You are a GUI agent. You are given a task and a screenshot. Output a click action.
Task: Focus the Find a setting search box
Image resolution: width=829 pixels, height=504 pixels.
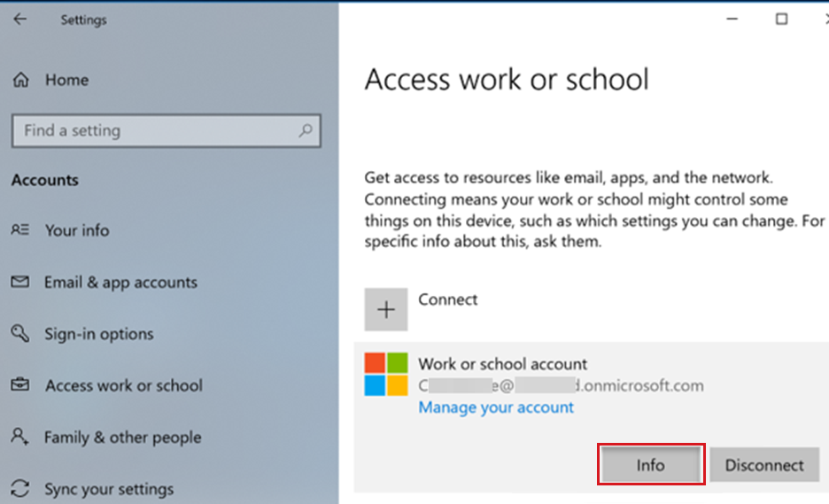click(166, 130)
